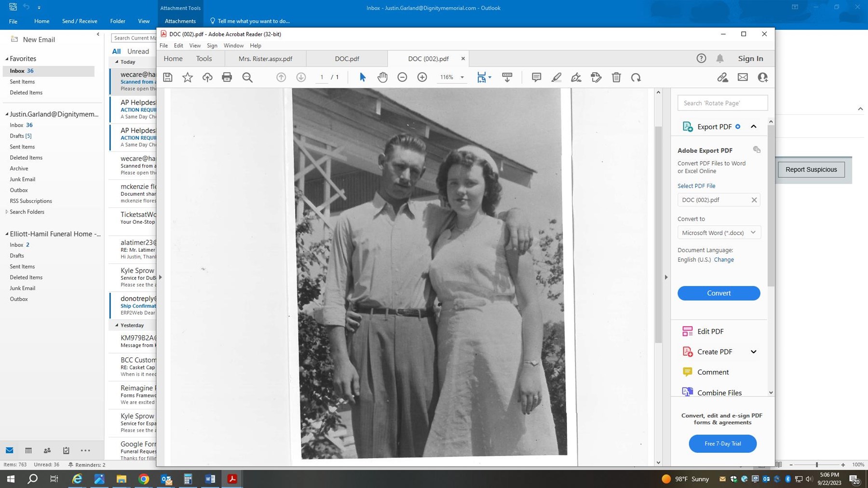Select the Hand tool in Acrobat toolbar
This screenshot has height=488, width=868.
(382, 77)
